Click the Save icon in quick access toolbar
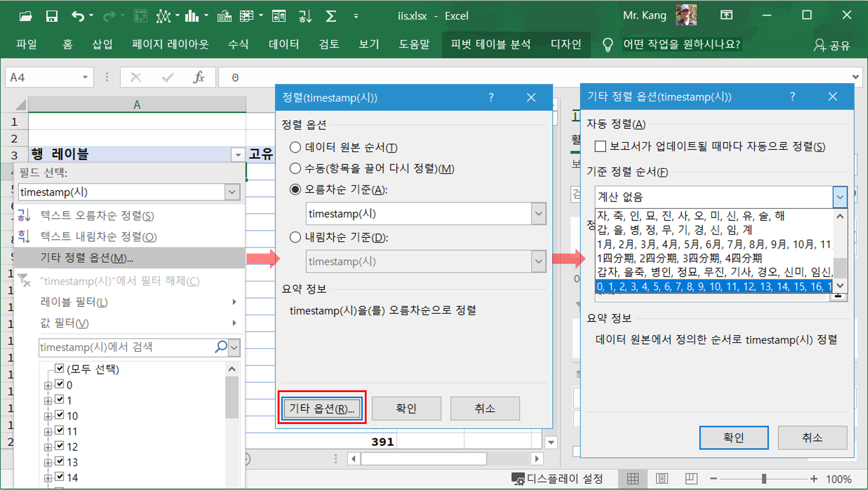The image size is (868, 490). pyautogui.click(x=52, y=17)
